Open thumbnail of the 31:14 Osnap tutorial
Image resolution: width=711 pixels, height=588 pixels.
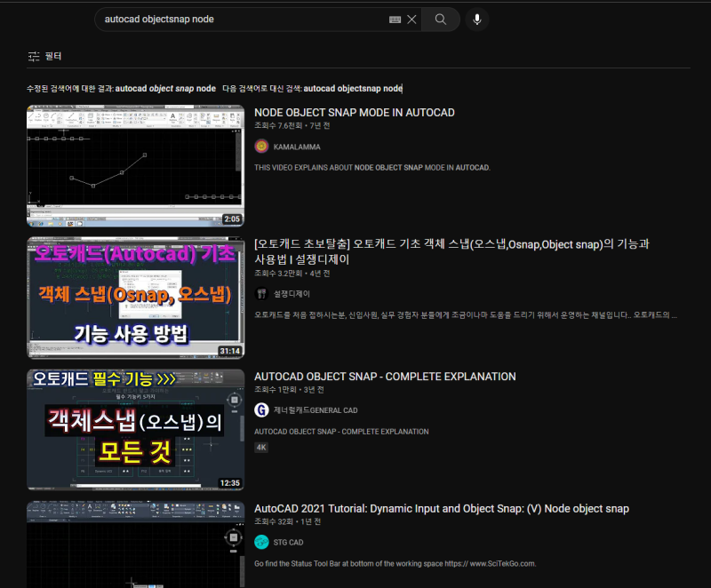(x=136, y=298)
